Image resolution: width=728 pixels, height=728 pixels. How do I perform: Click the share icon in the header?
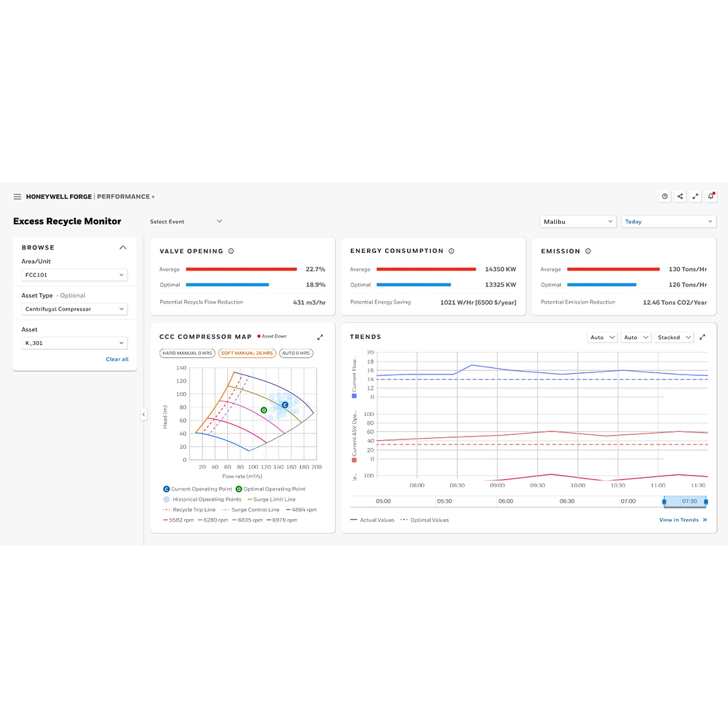point(680,196)
